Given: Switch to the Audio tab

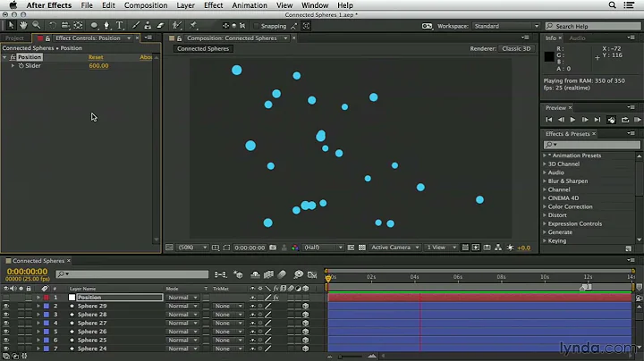Looking at the screenshot, I should click(577, 38).
